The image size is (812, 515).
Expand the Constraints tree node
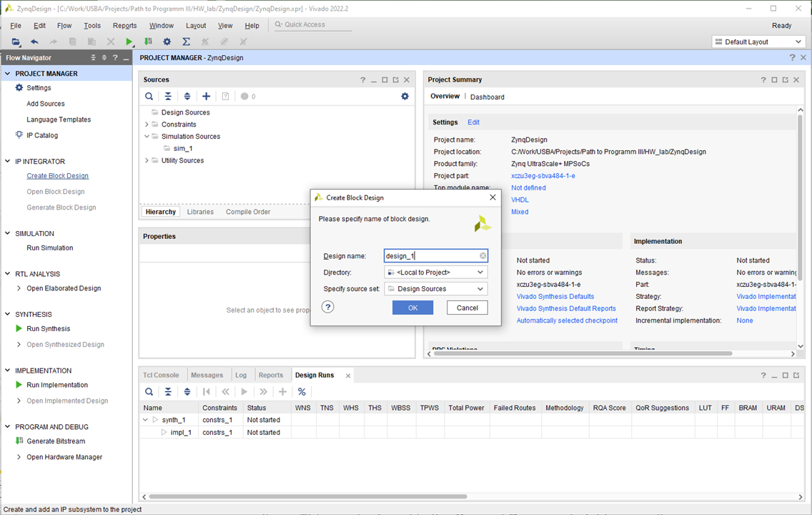coord(147,124)
